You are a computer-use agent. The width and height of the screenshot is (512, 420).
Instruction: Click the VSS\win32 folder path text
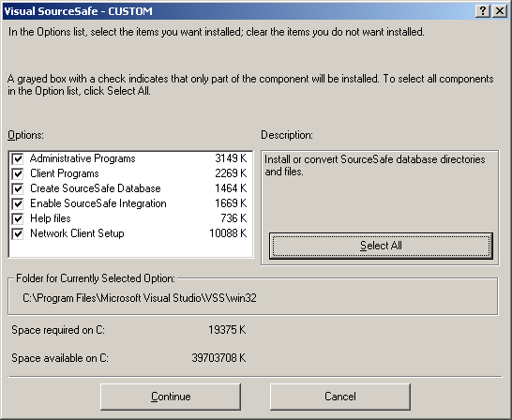pyautogui.click(x=140, y=298)
